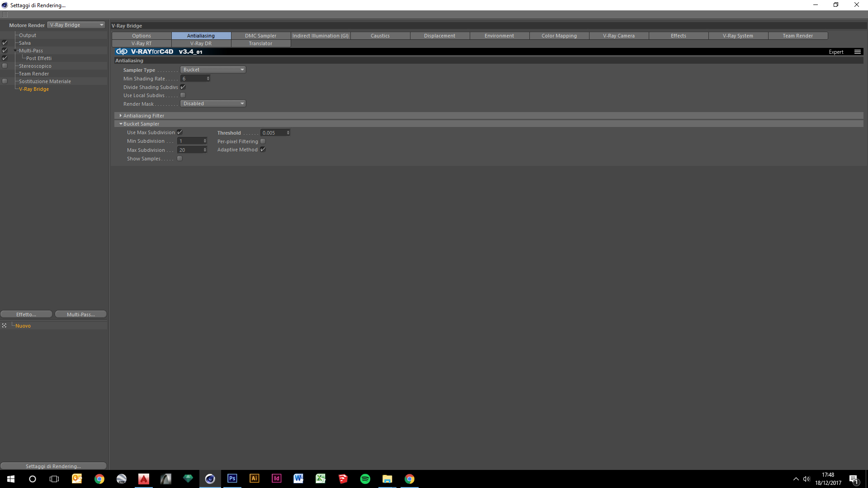This screenshot has height=488, width=868.
Task: Open the Sampler Type dropdown
Action: click(x=213, y=70)
